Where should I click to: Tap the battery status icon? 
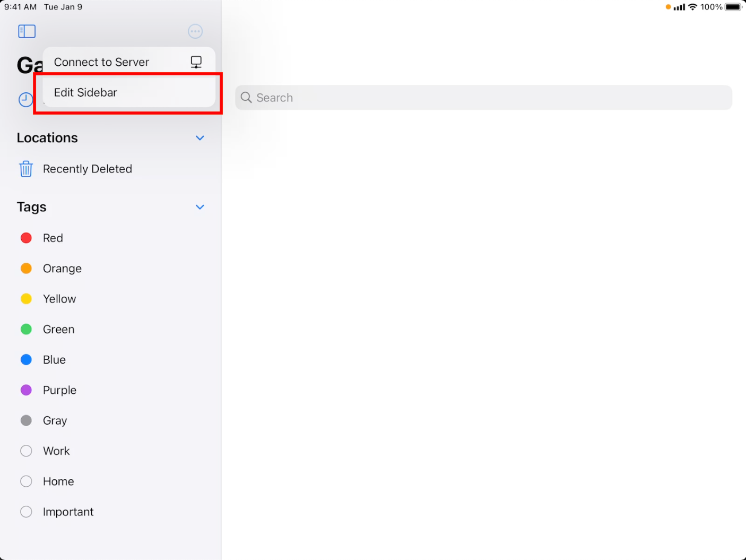pyautogui.click(x=733, y=7)
